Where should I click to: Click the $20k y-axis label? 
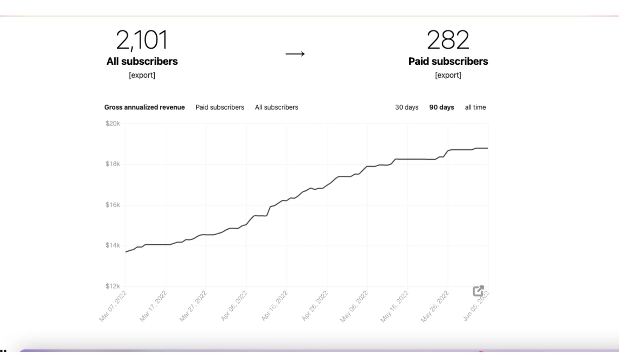[113, 123]
